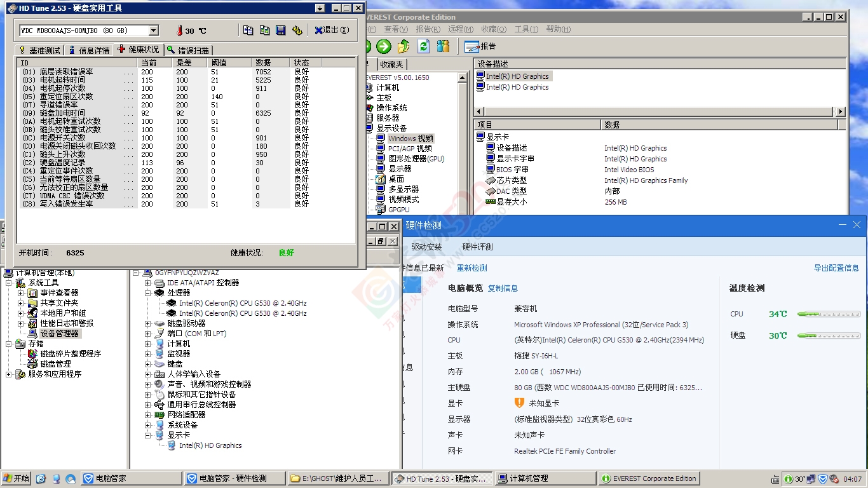This screenshot has height=488, width=868.
Task: Open 驱动安装 tab in 硬件检测 window
Action: coord(426,247)
